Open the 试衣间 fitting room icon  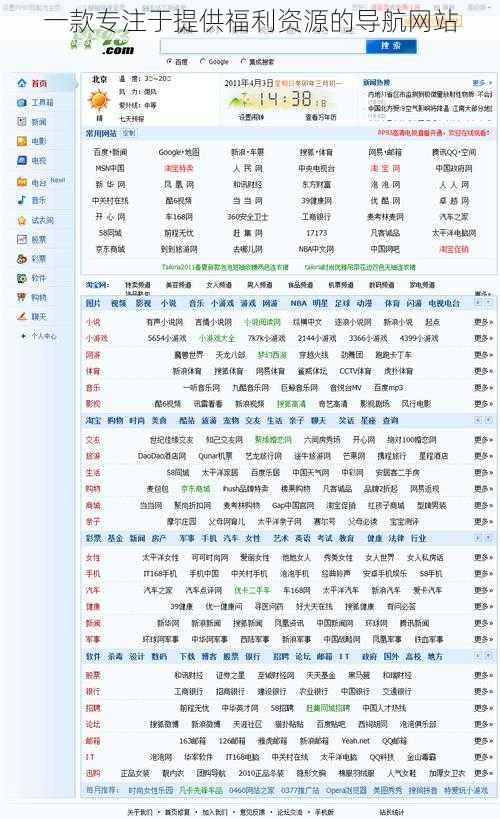pyautogui.click(x=22, y=220)
